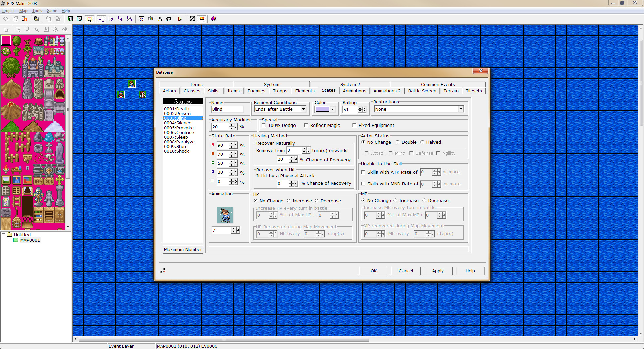
Task: Open the music Jukebox icon
Action: [x=160, y=19]
